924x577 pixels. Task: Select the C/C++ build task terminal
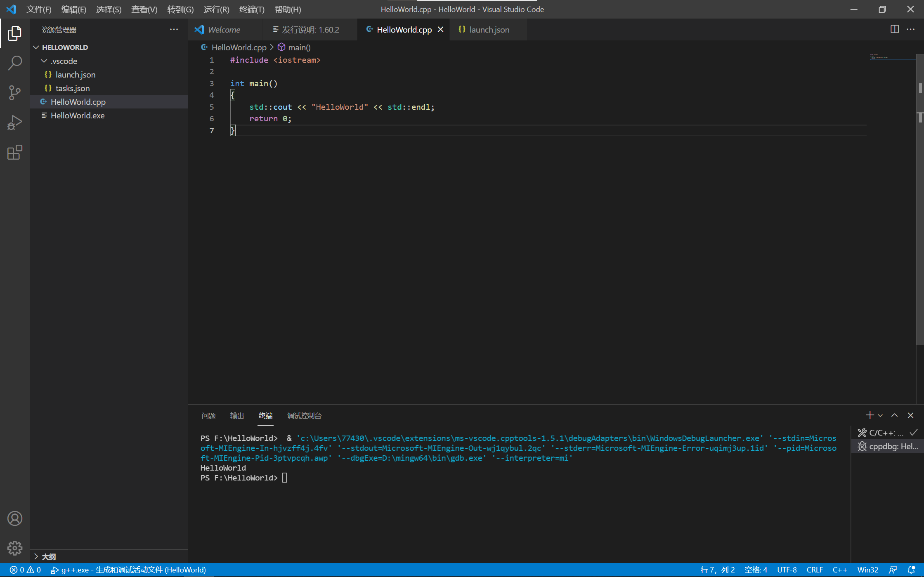[x=887, y=433]
